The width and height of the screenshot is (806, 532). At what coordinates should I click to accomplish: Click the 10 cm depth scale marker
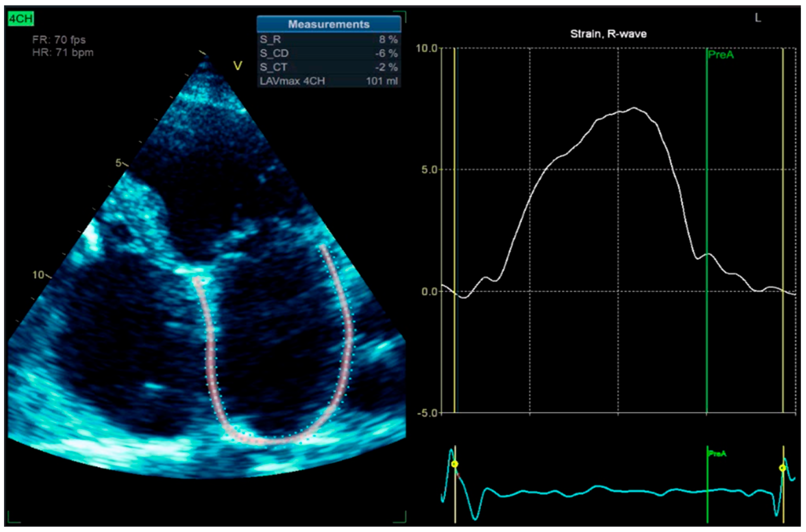[38, 275]
